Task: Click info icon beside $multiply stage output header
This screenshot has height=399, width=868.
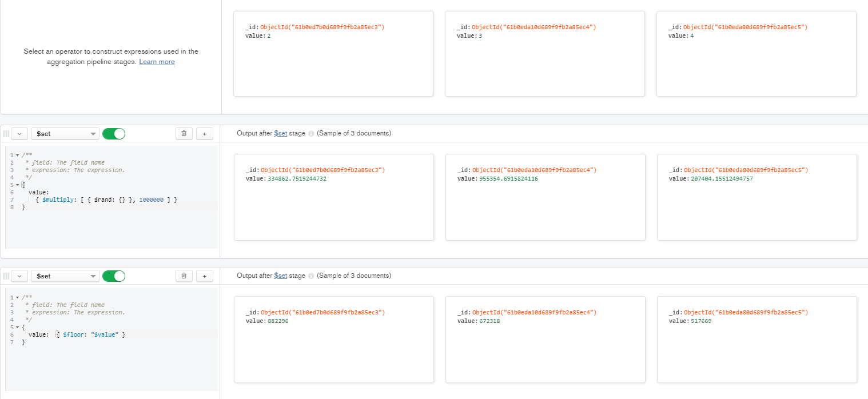Action: [x=311, y=134]
